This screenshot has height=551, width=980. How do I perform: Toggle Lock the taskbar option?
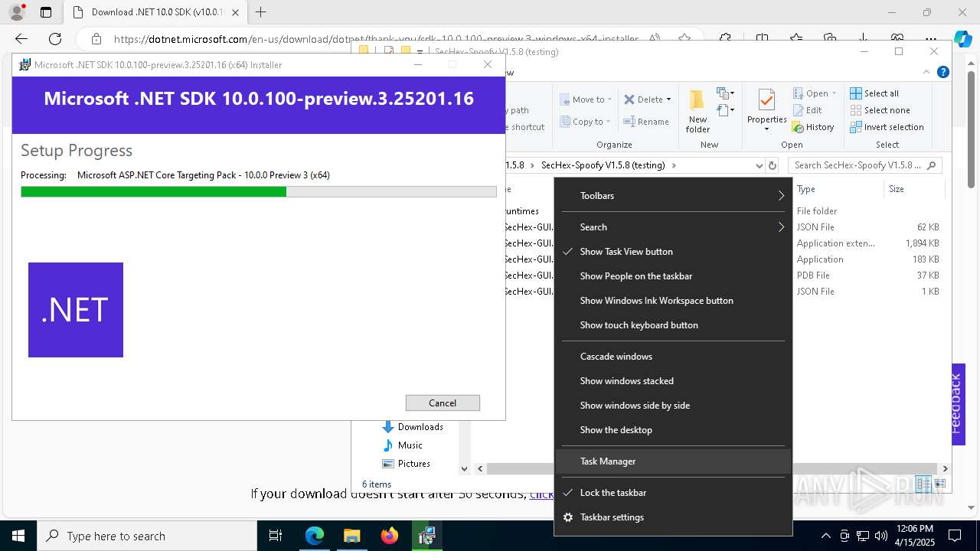point(674,493)
